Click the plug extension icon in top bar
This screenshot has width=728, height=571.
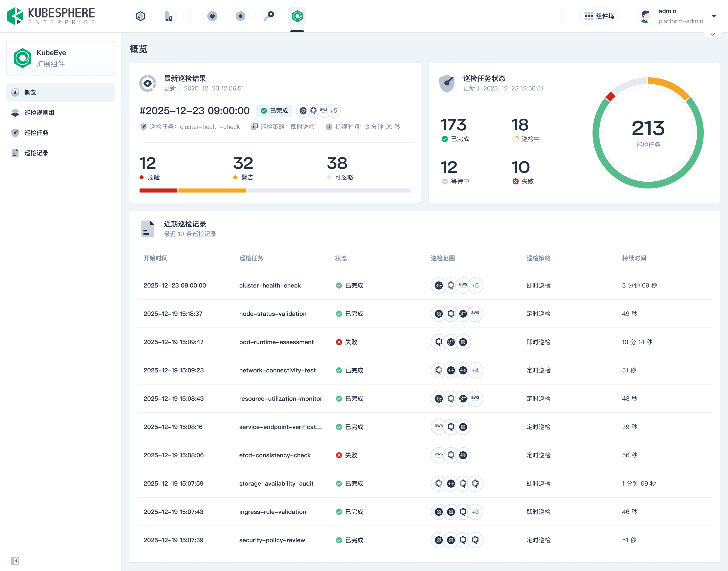pos(212,16)
